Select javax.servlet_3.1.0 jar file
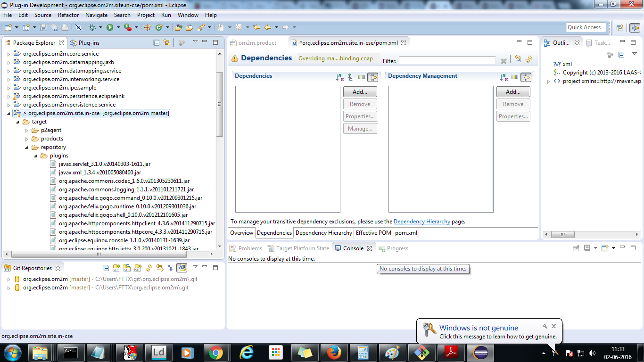The image size is (644, 362). pyautogui.click(x=104, y=164)
